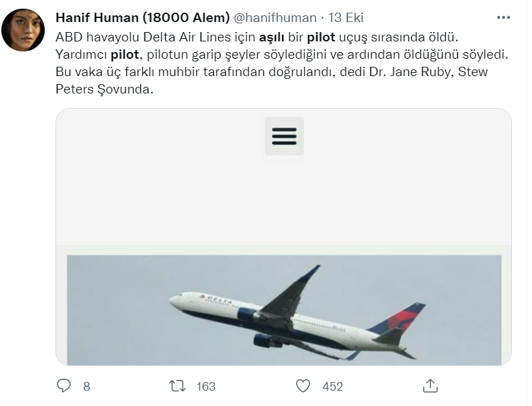Click the display name Hanif Human (18000 Alem)
Viewport: 532px width, 406px height.
click(x=142, y=17)
